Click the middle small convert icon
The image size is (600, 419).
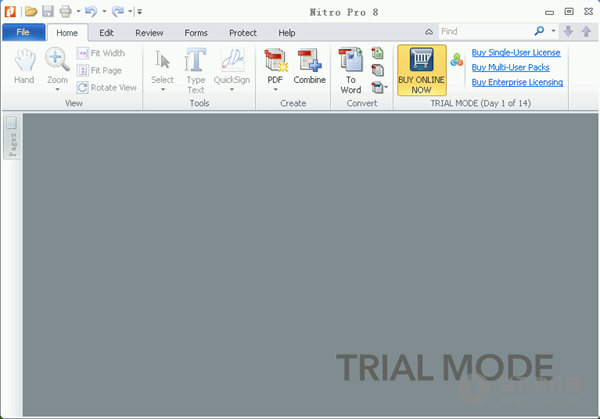click(x=378, y=70)
